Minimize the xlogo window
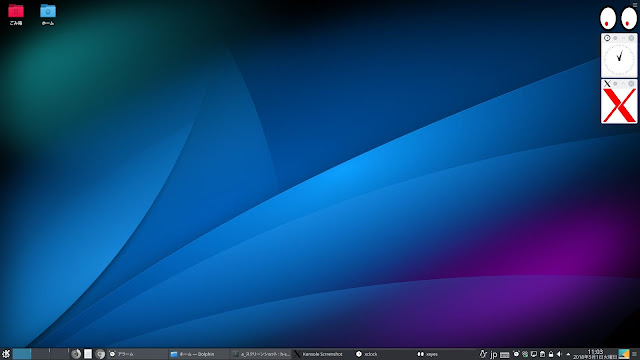 (623, 84)
